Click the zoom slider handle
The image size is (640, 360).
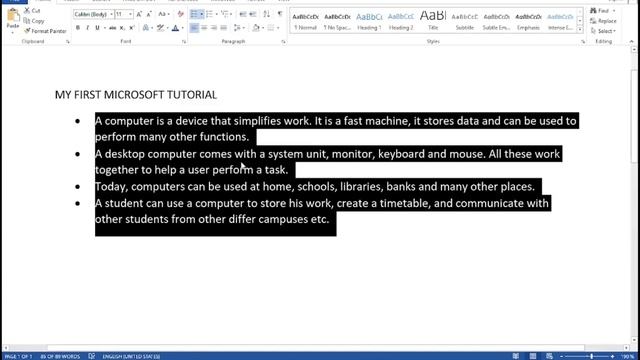pyautogui.click(x=591, y=356)
